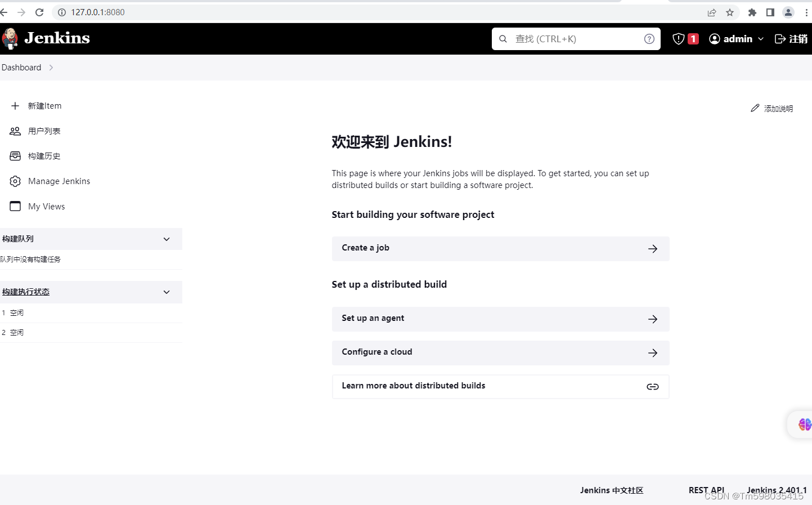Click executor 1 空闲 status row
This screenshot has height=505, width=812.
click(91, 313)
